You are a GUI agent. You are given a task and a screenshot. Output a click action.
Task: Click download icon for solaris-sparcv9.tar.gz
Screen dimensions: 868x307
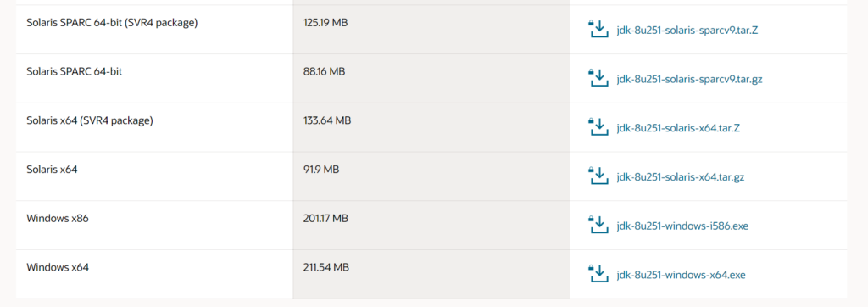pyautogui.click(x=598, y=78)
